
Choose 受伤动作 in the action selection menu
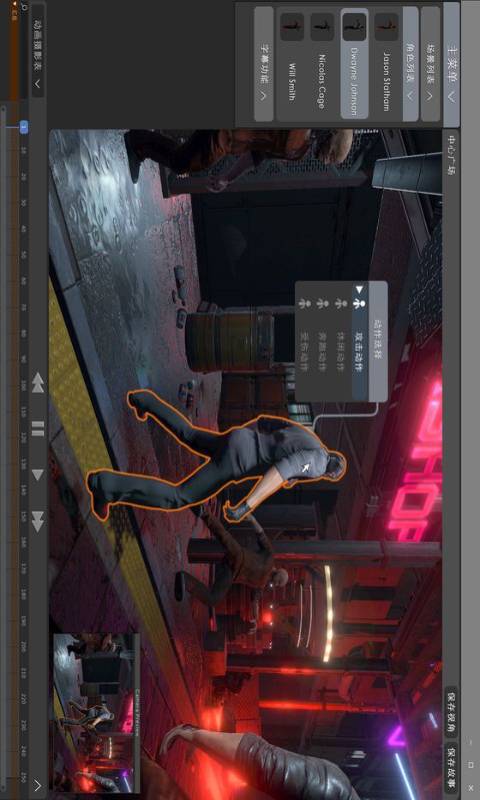pyautogui.click(x=304, y=352)
